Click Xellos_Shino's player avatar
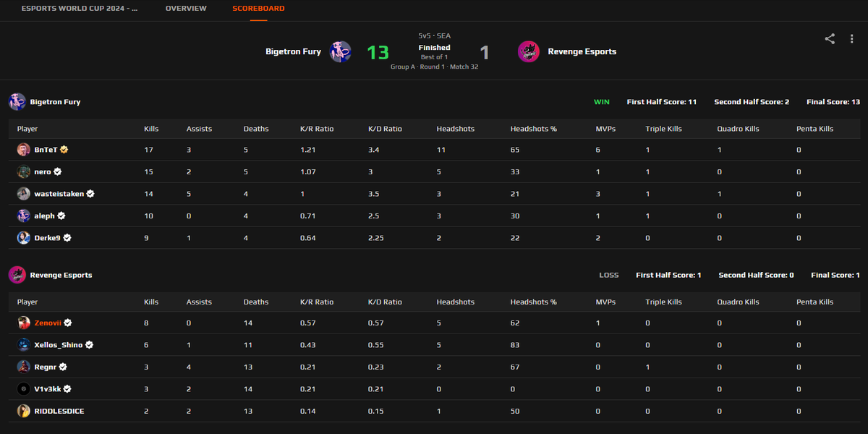The height and width of the screenshot is (434, 868). point(22,344)
